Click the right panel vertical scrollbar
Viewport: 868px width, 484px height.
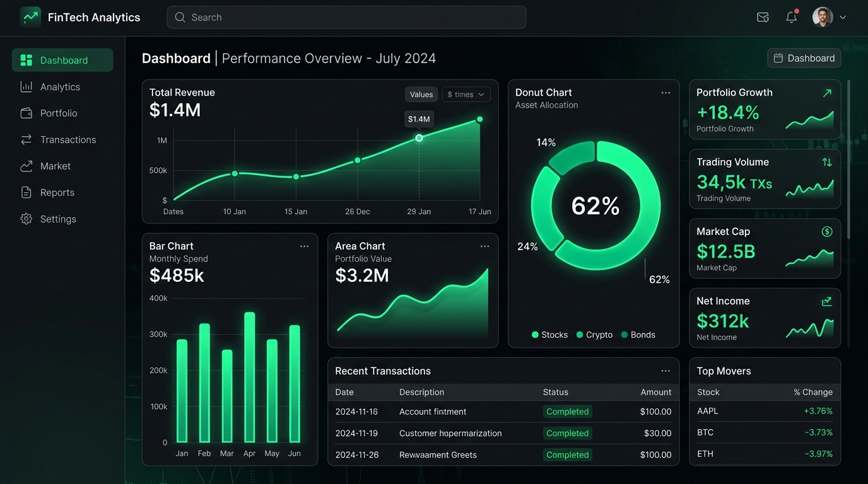(x=848, y=159)
